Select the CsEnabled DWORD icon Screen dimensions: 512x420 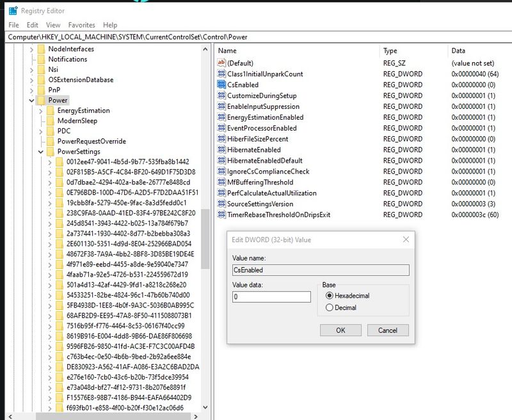[221, 85]
